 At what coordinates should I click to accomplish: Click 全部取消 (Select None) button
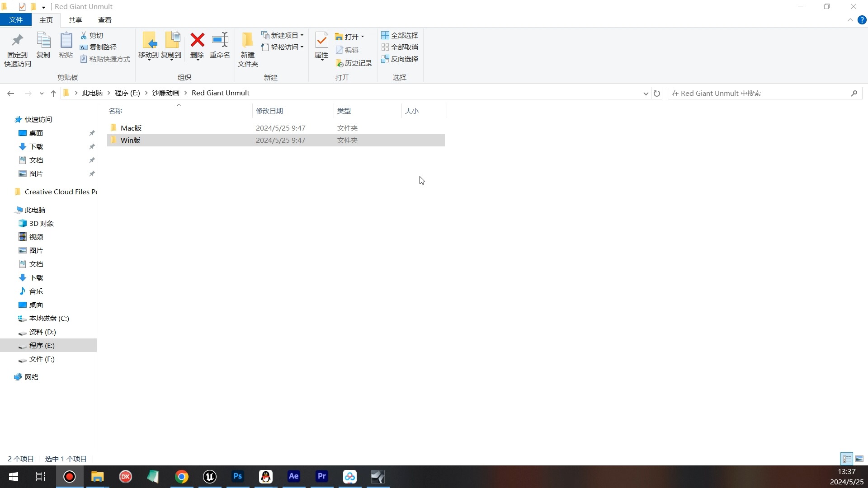400,47
